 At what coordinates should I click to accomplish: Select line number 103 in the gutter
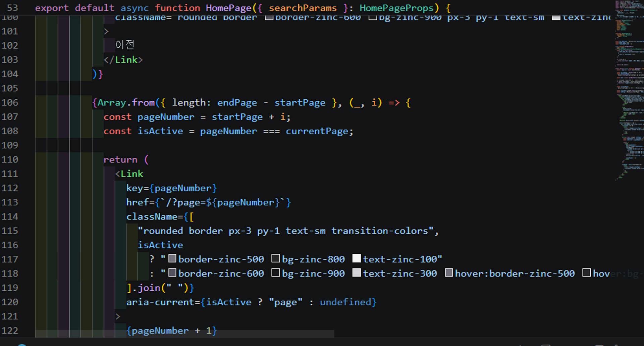(x=10, y=60)
